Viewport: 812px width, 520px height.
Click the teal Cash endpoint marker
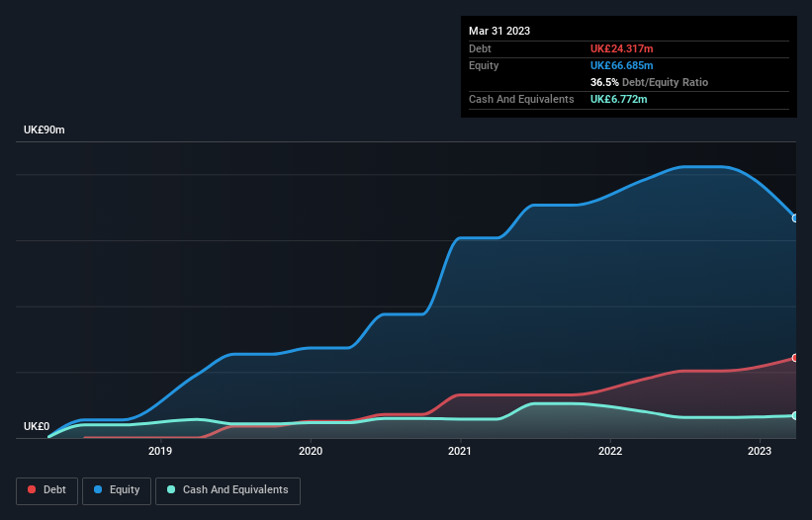pyautogui.click(x=795, y=415)
